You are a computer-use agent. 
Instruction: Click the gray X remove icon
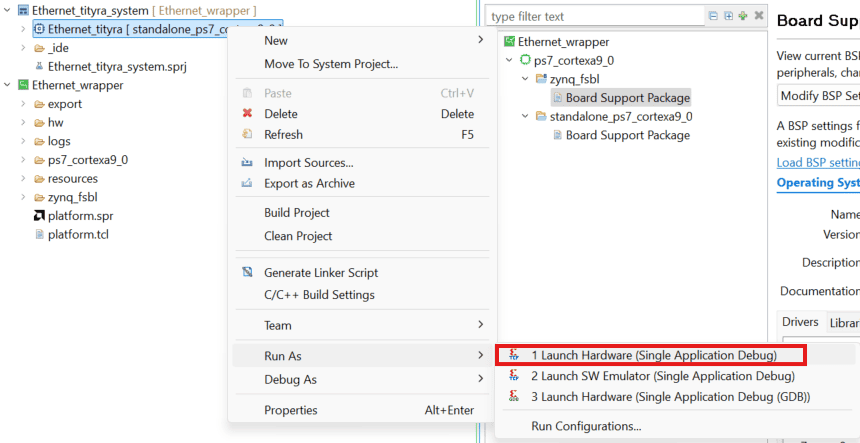(759, 17)
